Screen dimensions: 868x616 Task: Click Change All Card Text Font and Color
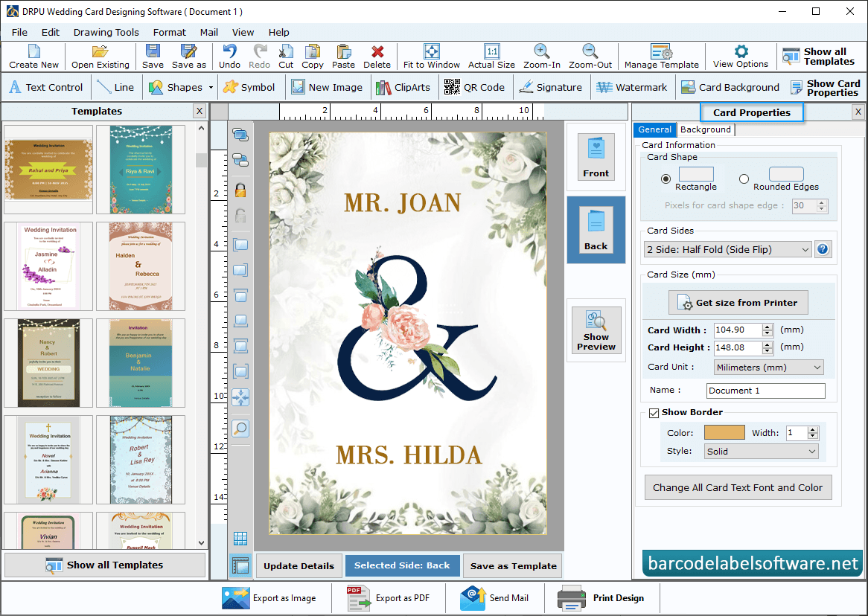[x=738, y=487]
